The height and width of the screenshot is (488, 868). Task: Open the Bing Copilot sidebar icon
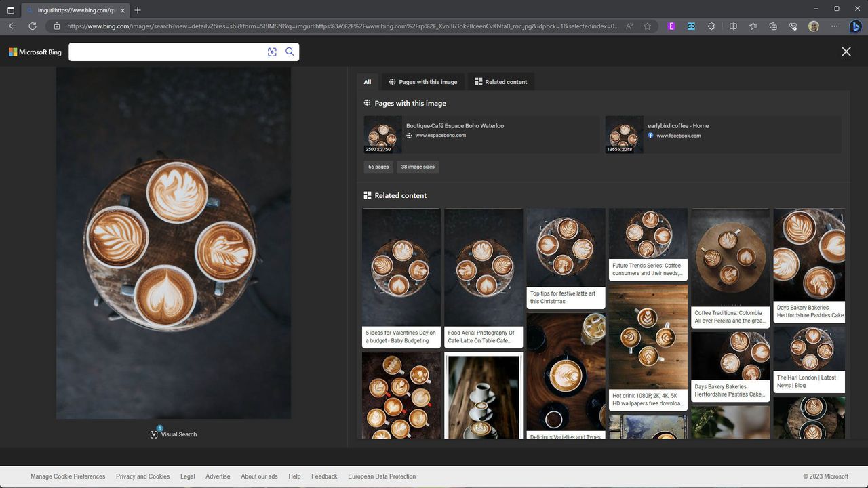click(x=856, y=26)
